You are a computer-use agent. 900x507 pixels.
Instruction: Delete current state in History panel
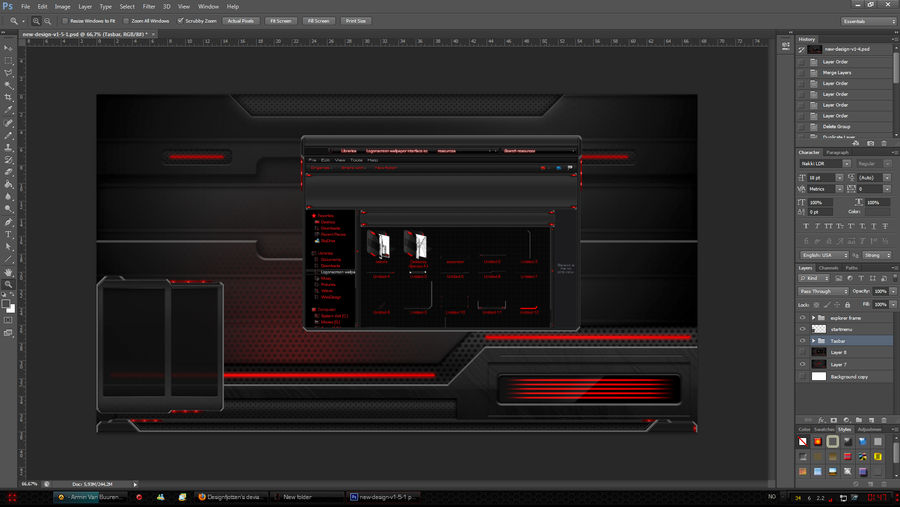click(x=884, y=143)
